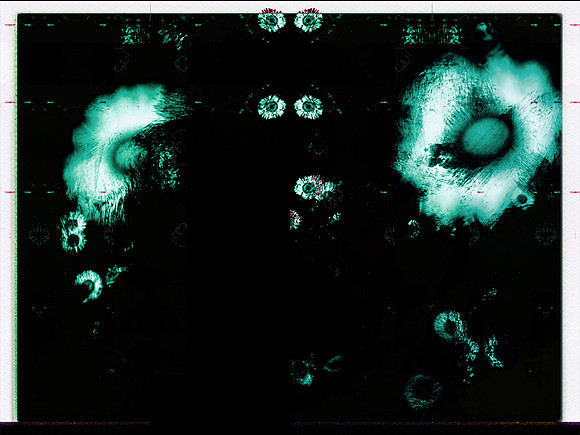
Task: Click the symmetric teal ornament at top right
Action: [432, 34]
